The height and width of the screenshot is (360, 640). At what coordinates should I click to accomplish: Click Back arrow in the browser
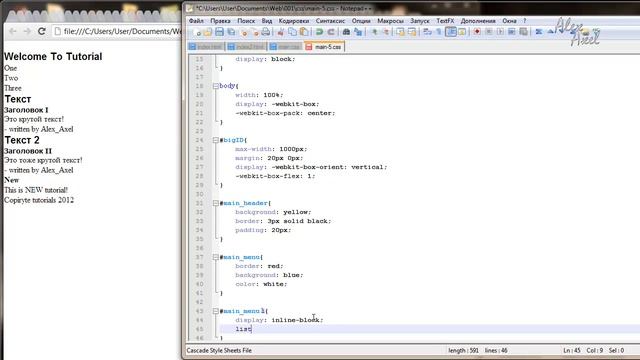coord(13,31)
